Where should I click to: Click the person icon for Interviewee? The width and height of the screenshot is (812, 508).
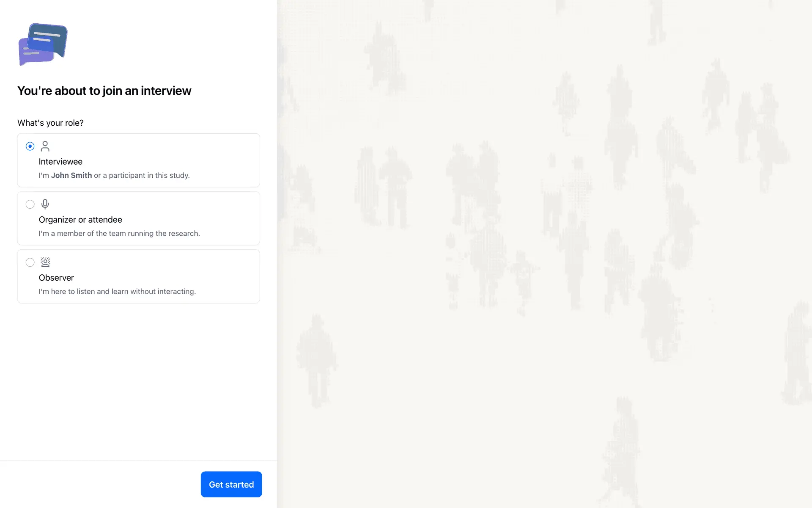point(45,146)
